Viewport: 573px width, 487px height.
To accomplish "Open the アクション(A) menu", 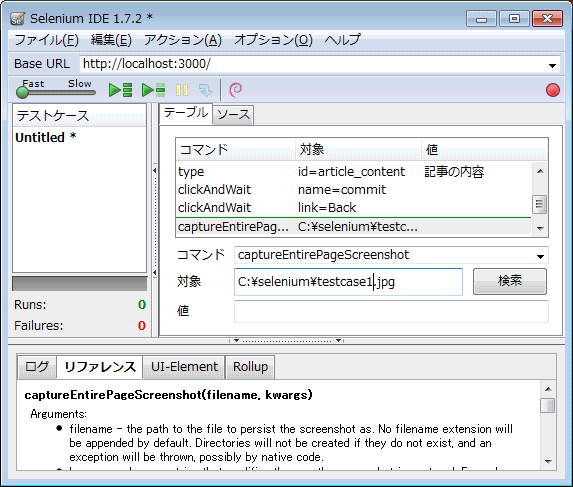I will [x=183, y=39].
